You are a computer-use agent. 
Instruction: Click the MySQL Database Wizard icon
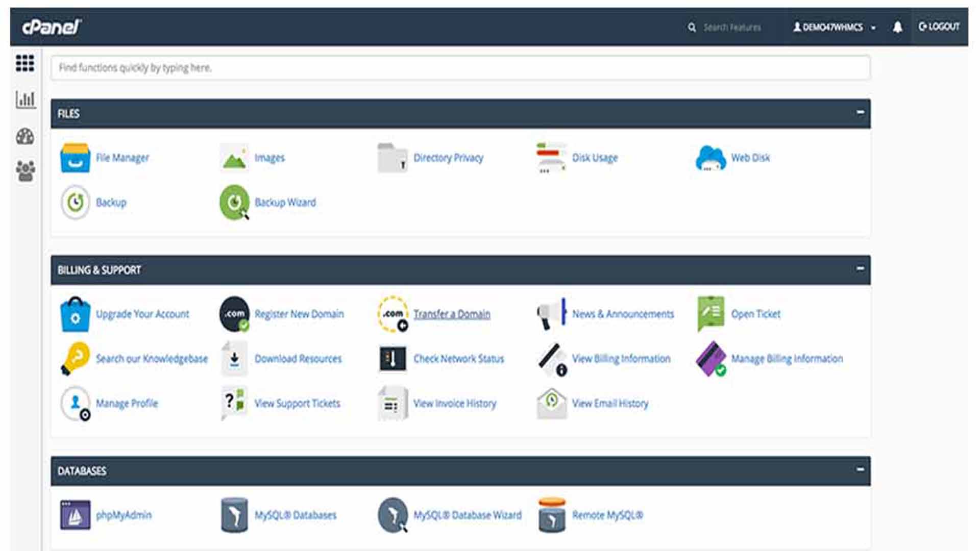(393, 515)
